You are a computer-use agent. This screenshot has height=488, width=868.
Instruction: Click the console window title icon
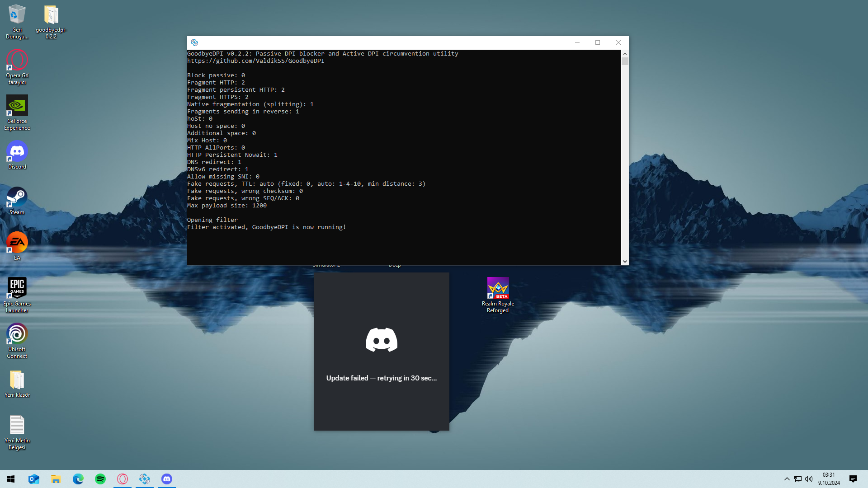point(194,42)
